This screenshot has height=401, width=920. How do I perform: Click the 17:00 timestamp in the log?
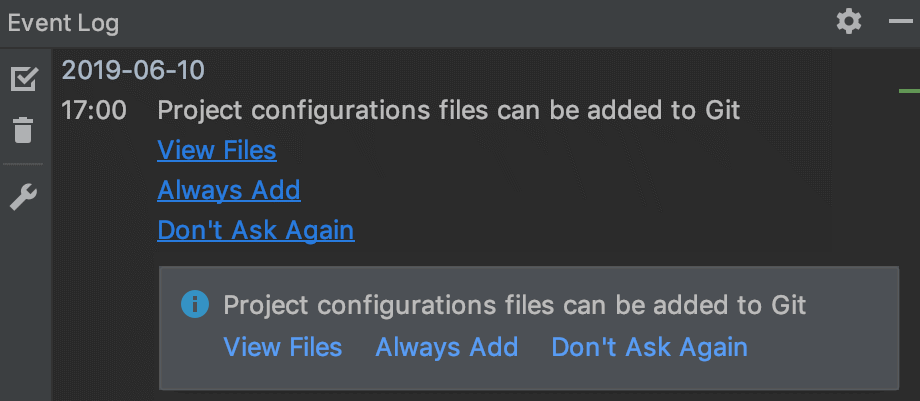tap(94, 110)
